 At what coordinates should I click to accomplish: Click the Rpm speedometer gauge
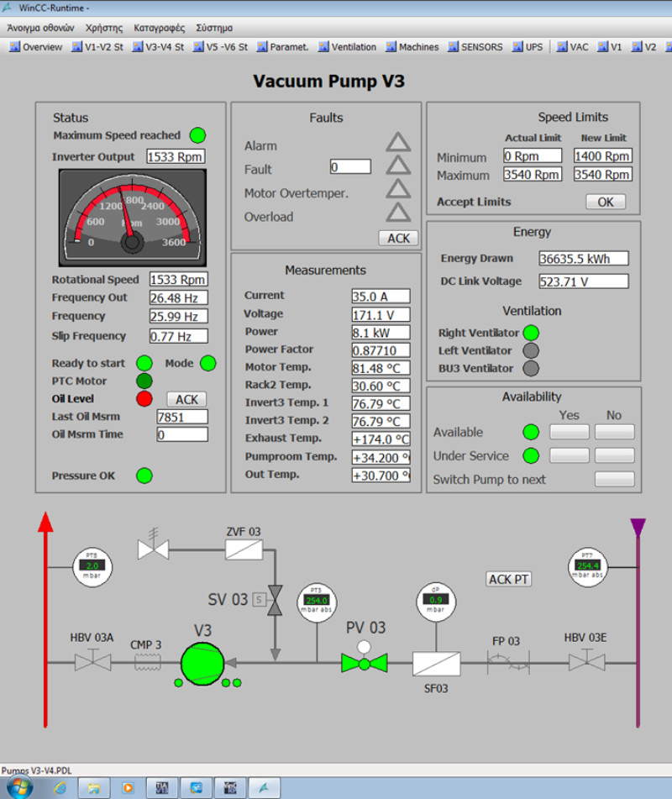coord(133,218)
